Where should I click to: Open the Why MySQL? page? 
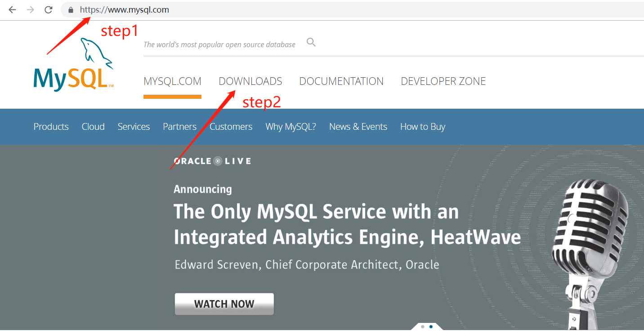tap(291, 127)
